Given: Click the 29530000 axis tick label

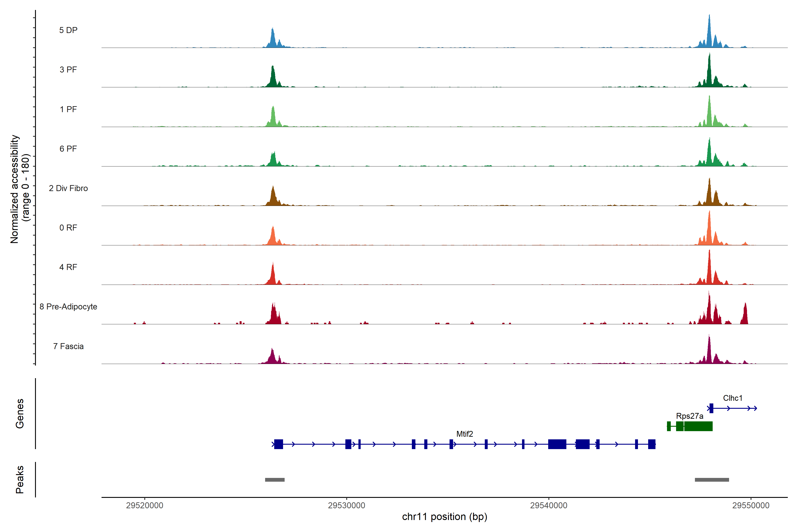Looking at the screenshot, I should pyautogui.click(x=346, y=505).
